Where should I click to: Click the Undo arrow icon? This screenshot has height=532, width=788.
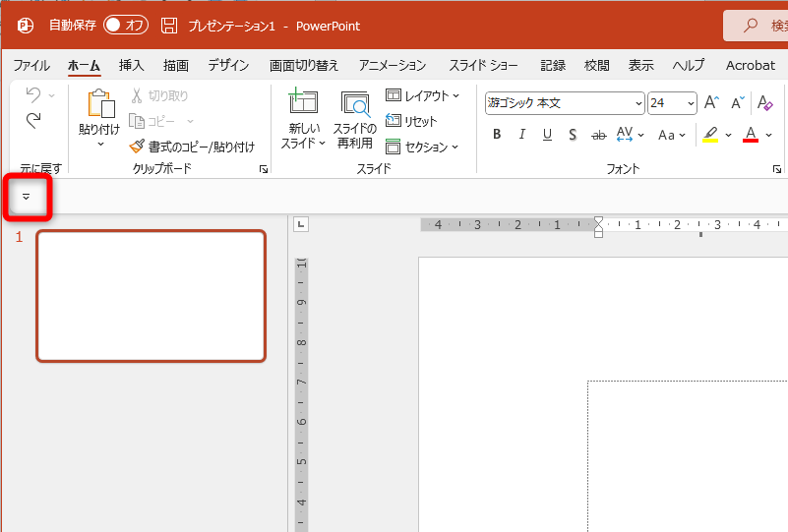point(33,94)
